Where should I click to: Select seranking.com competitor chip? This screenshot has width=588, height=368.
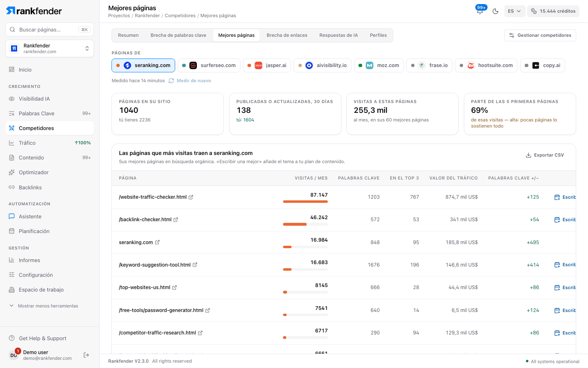tap(143, 65)
